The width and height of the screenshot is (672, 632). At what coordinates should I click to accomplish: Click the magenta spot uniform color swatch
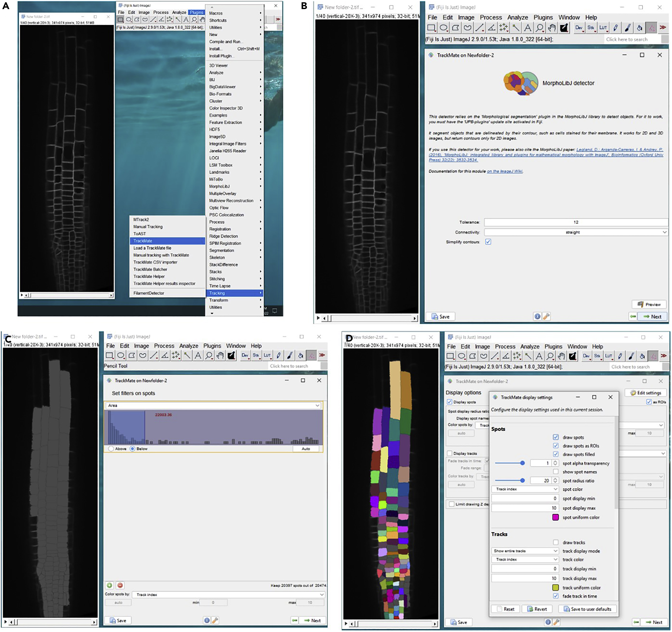click(555, 517)
